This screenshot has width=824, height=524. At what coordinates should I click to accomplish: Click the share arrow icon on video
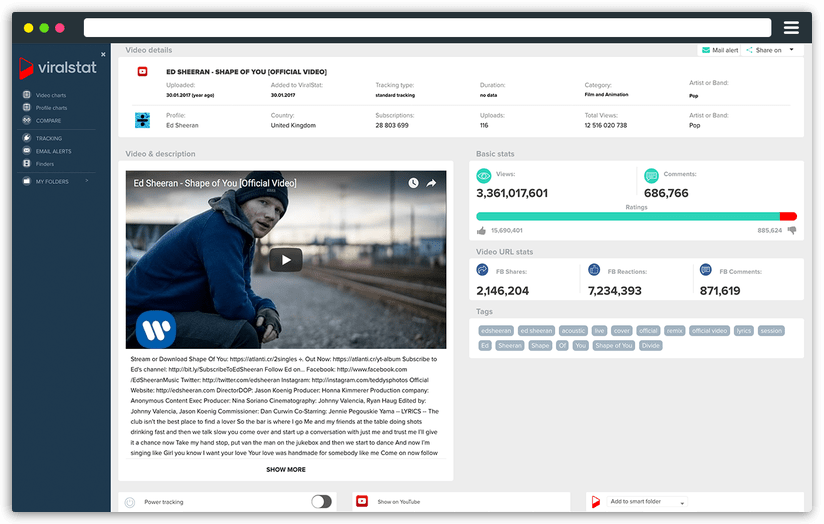[431, 183]
